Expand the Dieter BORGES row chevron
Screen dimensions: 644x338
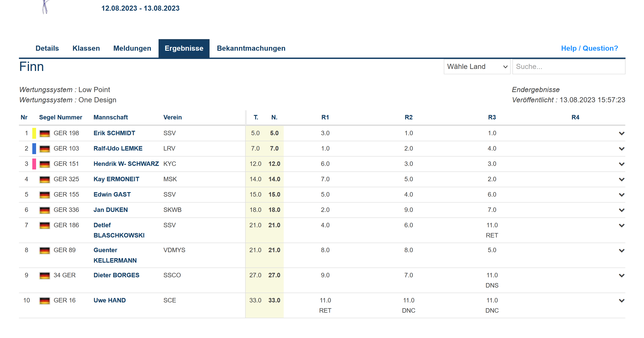tap(622, 276)
